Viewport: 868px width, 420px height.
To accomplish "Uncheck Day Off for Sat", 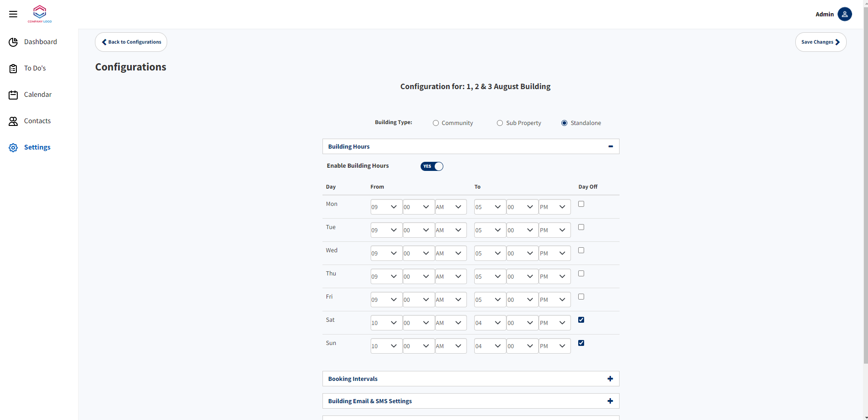I will click(581, 320).
